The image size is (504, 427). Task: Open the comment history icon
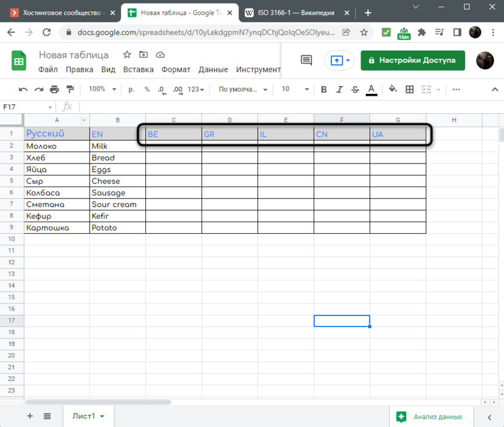(x=307, y=60)
